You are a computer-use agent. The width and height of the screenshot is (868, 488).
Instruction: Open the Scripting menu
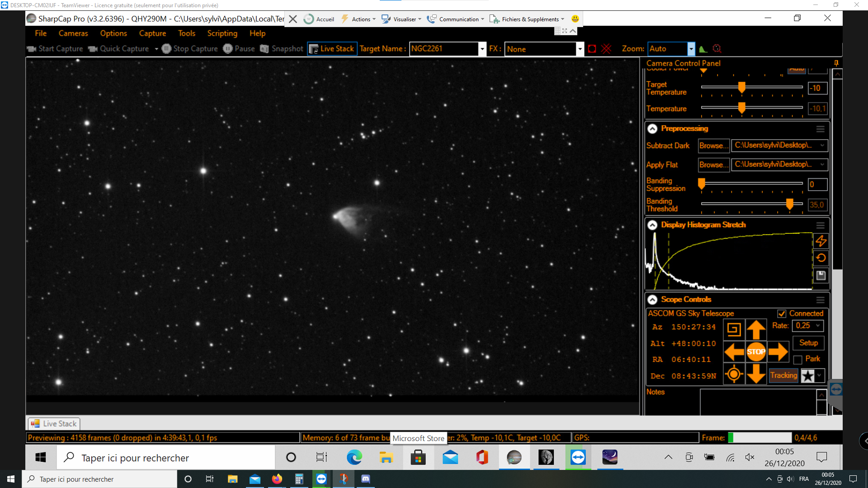(x=222, y=33)
